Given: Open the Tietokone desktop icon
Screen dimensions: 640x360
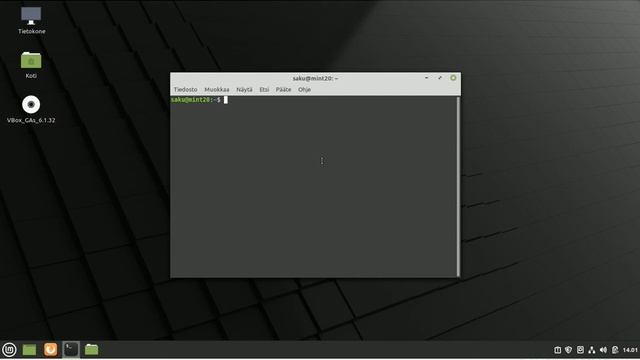Looking at the screenshot, I should [x=31, y=20].
